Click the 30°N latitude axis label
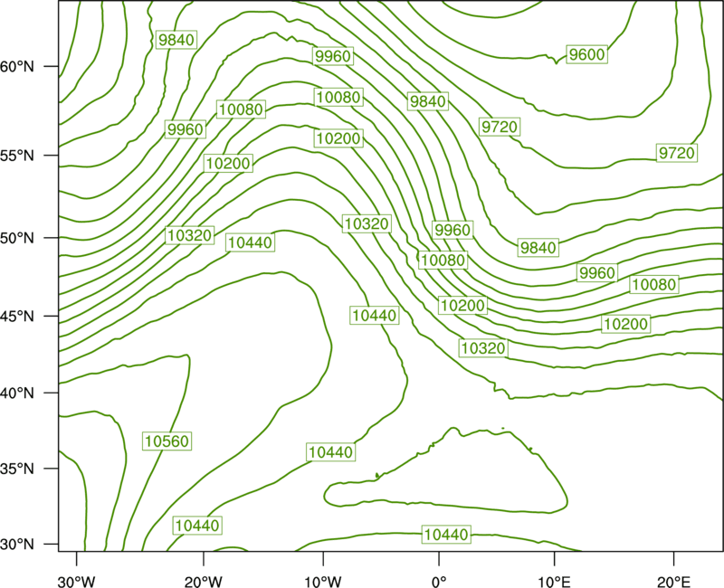 pyautogui.click(x=17, y=545)
